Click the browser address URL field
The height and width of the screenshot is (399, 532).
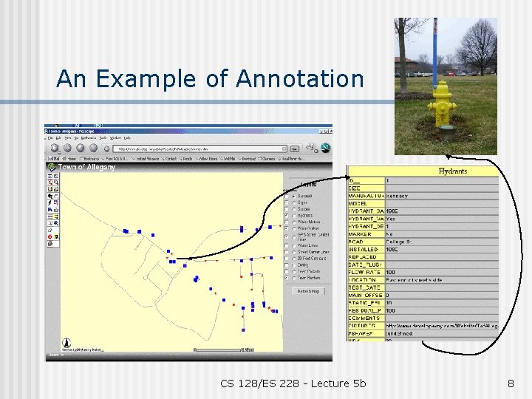tap(200, 149)
